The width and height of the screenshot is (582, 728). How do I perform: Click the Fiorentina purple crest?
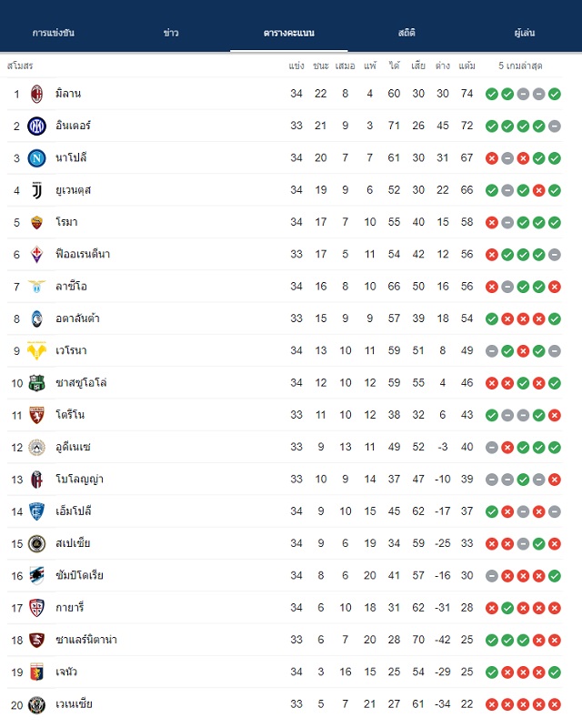tap(36, 255)
